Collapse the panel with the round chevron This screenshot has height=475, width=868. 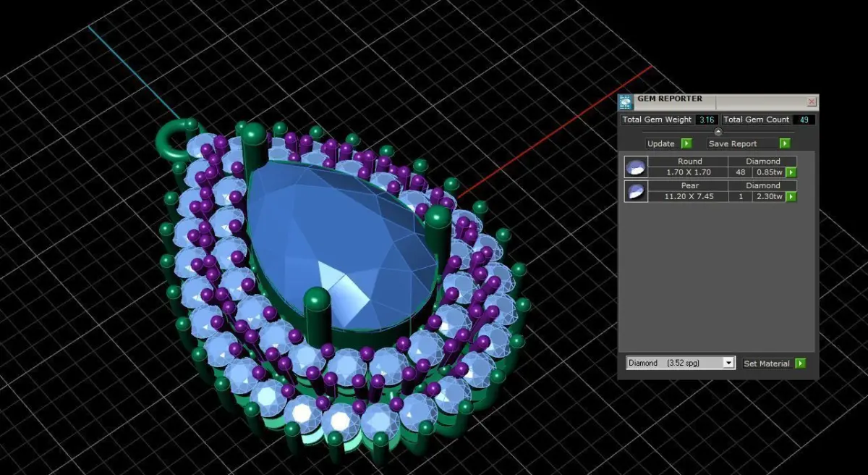[718, 132]
